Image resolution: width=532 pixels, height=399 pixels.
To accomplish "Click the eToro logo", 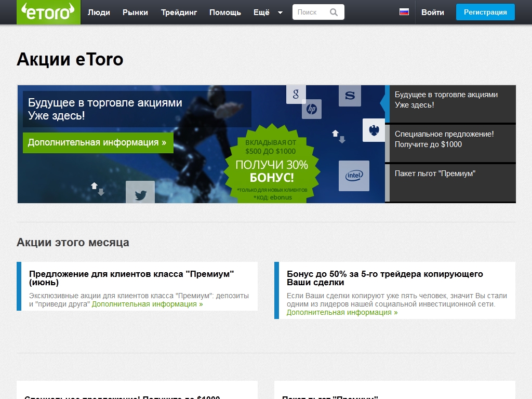I will pyautogui.click(x=48, y=12).
